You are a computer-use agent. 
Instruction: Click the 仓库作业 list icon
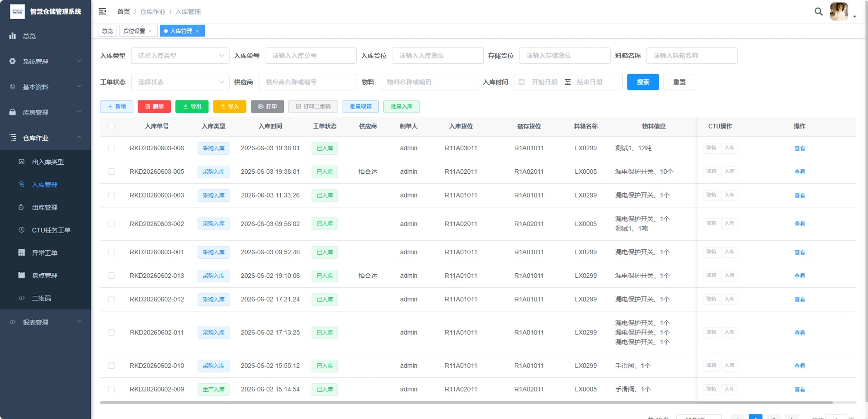(x=13, y=137)
